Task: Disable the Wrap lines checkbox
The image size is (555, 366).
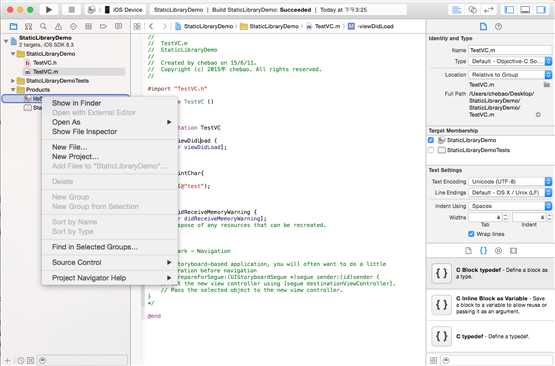Action: (471, 234)
